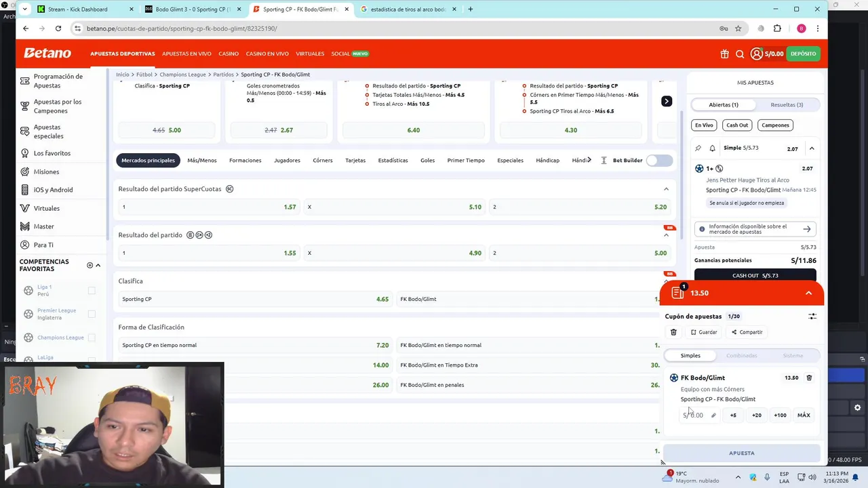Screen dimensions: 868x488
Task: Collapse Resultado del partido SuperCuotas section
Action: [666, 189]
